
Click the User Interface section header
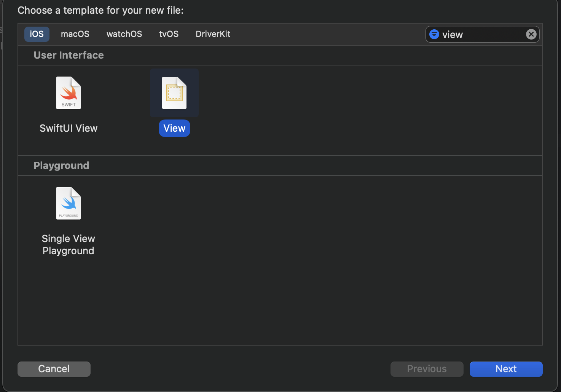coord(69,55)
